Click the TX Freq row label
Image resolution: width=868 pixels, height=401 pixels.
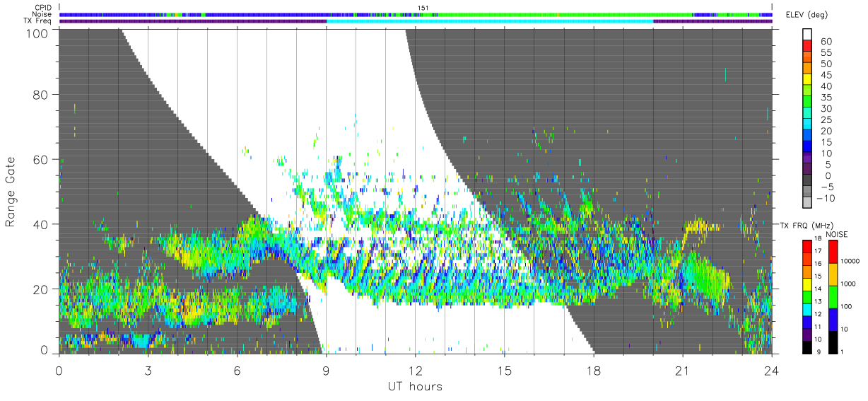click(38, 21)
